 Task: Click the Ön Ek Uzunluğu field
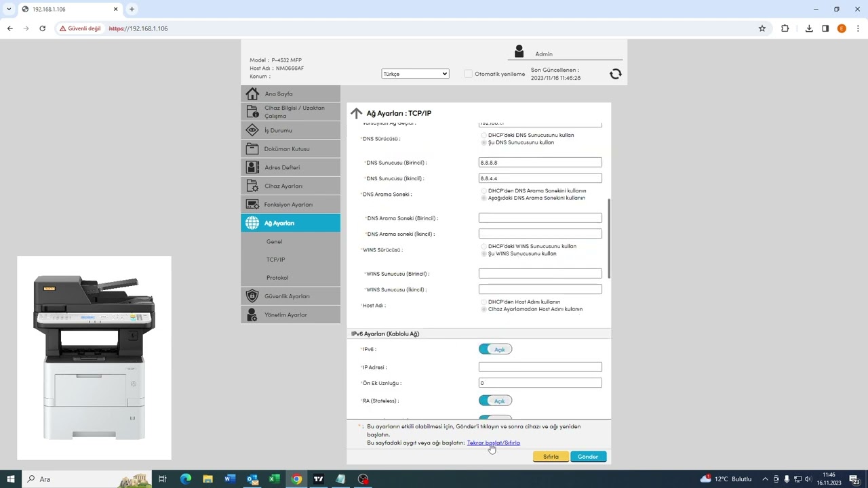pyautogui.click(x=540, y=383)
